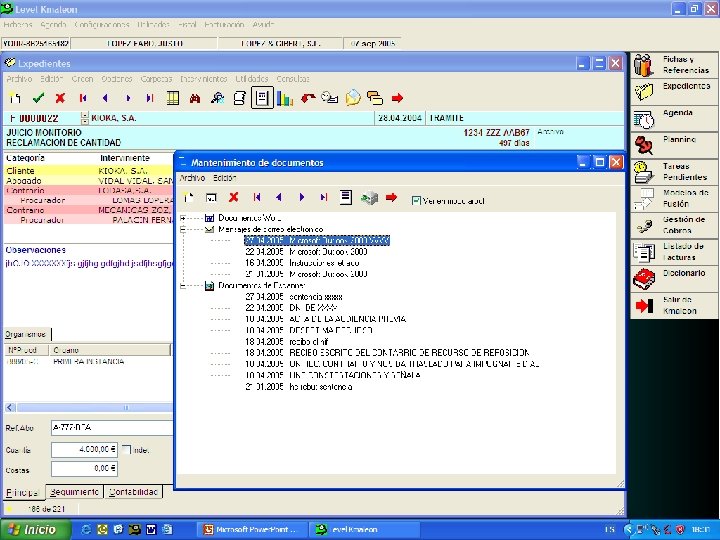The height and width of the screenshot is (540, 720).
Task: Collapse the Documentos de Escáner node
Action: point(183,286)
